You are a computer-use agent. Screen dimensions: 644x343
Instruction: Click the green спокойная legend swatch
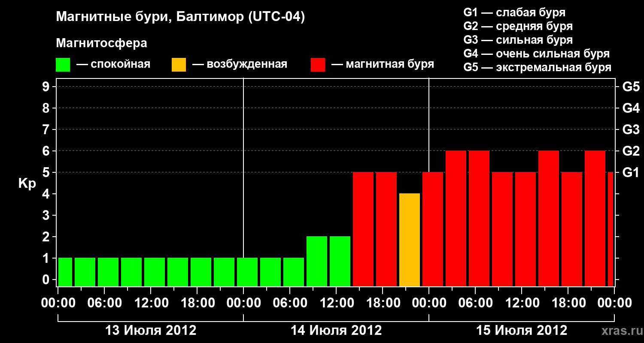pyautogui.click(x=63, y=65)
